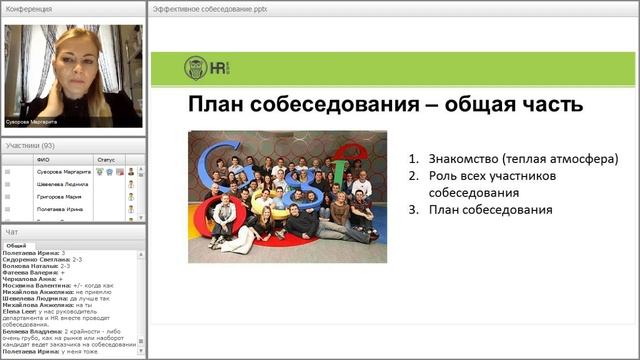Click slide item 3, План собеседования
The width and height of the screenshot is (640, 360).
click(x=490, y=210)
